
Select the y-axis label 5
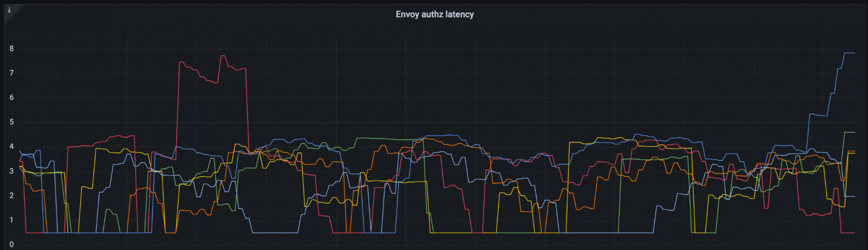click(x=11, y=122)
